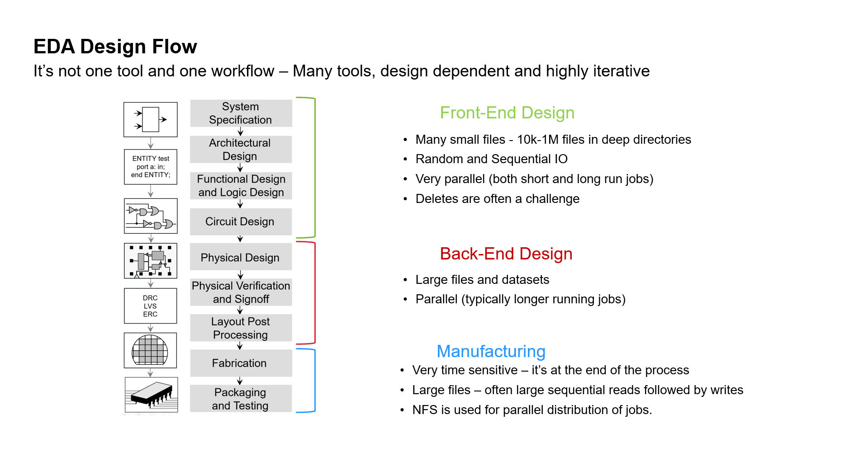Click Functional Design and Logic Design box

(x=241, y=185)
